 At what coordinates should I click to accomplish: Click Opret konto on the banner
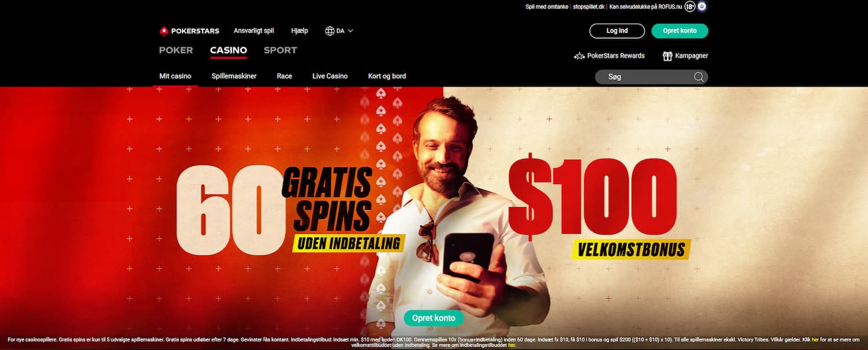click(434, 318)
